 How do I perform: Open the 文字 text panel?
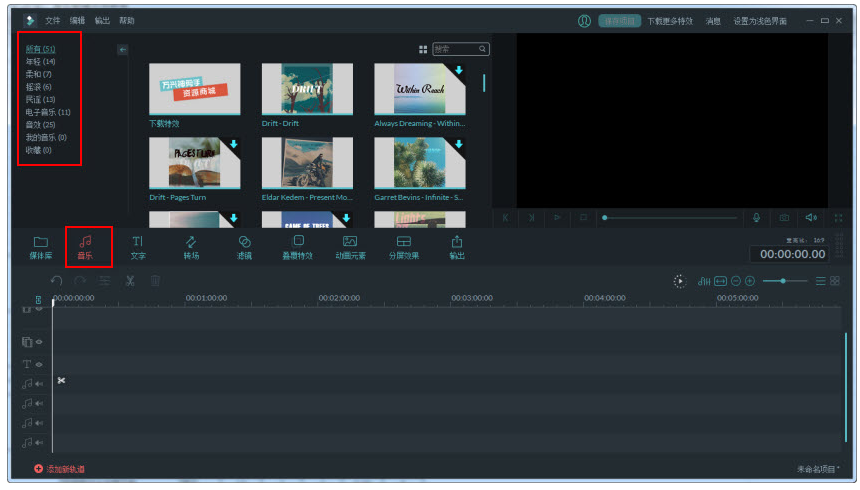tap(138, 246)
